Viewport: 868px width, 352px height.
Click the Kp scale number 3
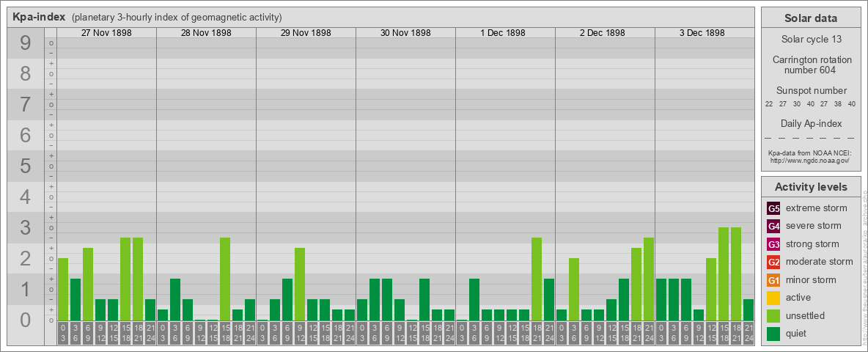tap(25, 227)
